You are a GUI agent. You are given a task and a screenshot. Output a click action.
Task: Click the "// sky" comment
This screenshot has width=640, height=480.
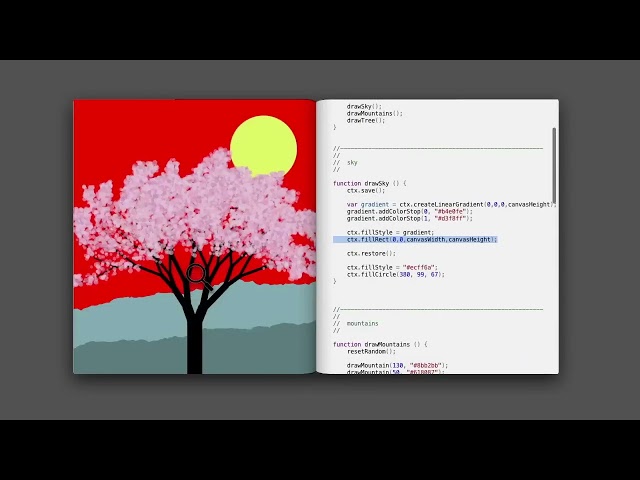(x=345, y=162)
